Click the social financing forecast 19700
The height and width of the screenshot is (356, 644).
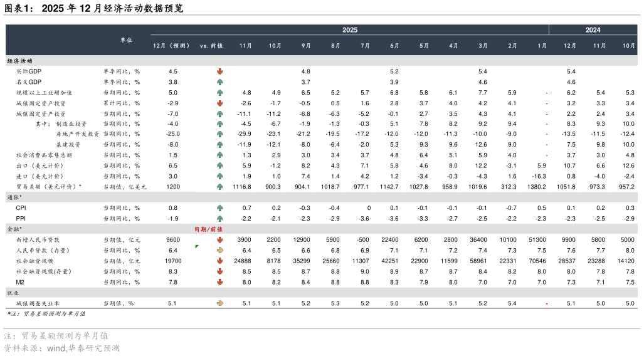[x=173, y=261]
